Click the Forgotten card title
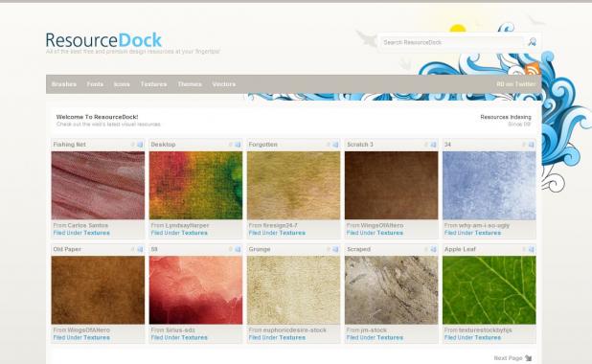The image size is (592, 364). pos(263,145)
